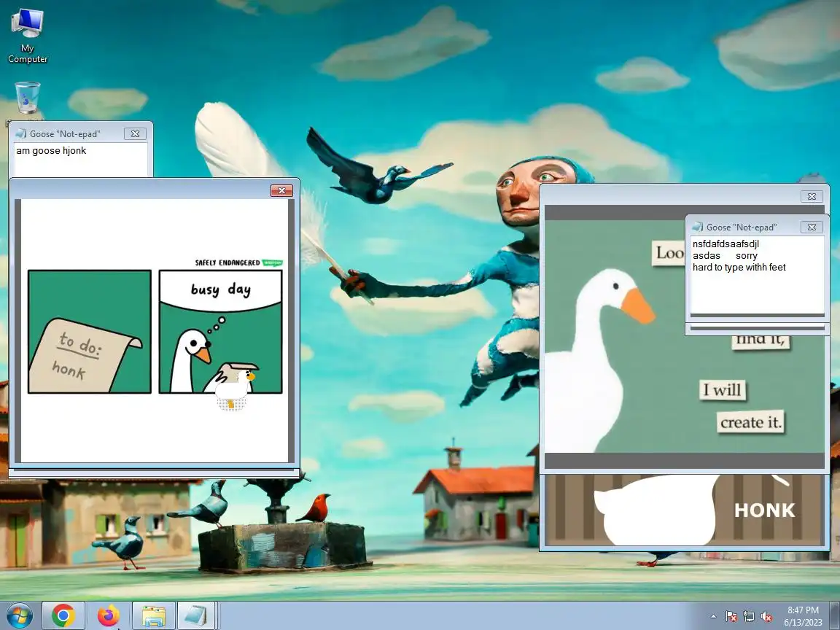Screen dimensions: 840x630
Task: Show hidden system tray icons
Action: 713,617
